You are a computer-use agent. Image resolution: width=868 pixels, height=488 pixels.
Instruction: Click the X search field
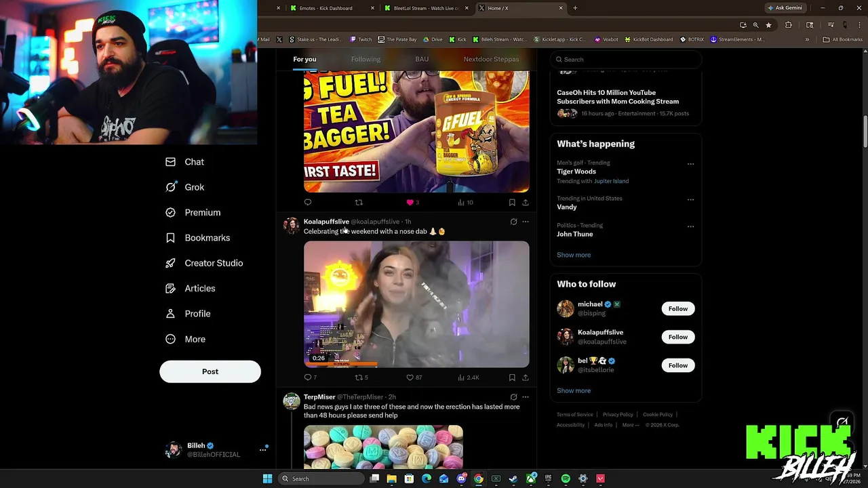(x=625, y=60)
